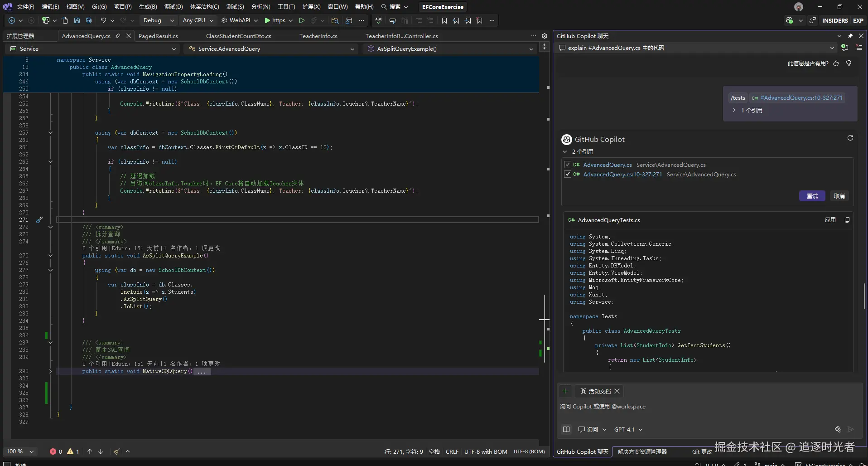Start a new Copilot chat thread
This screenshot has width=868, height=466.
point(844,48)
